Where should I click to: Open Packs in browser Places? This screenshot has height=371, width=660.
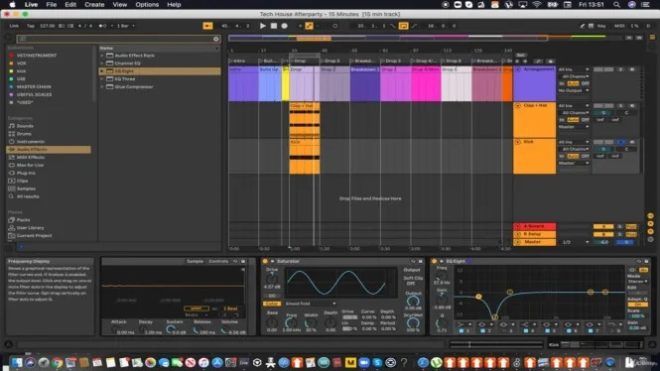23,220
